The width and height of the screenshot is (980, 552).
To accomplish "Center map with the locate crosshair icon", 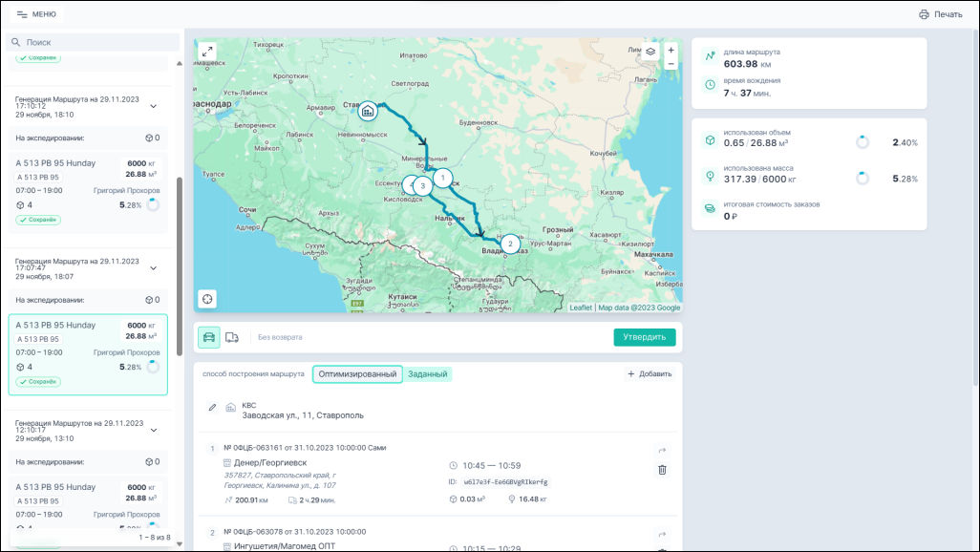I will coord(208,299).
